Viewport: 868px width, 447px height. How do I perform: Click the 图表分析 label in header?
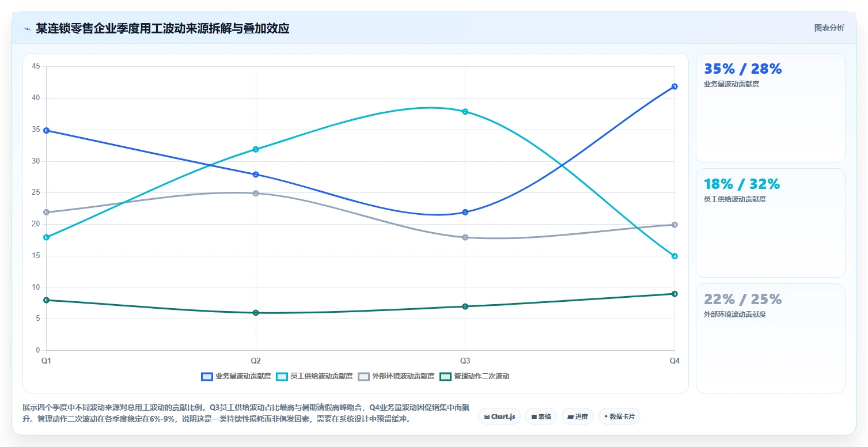(829, 28)
